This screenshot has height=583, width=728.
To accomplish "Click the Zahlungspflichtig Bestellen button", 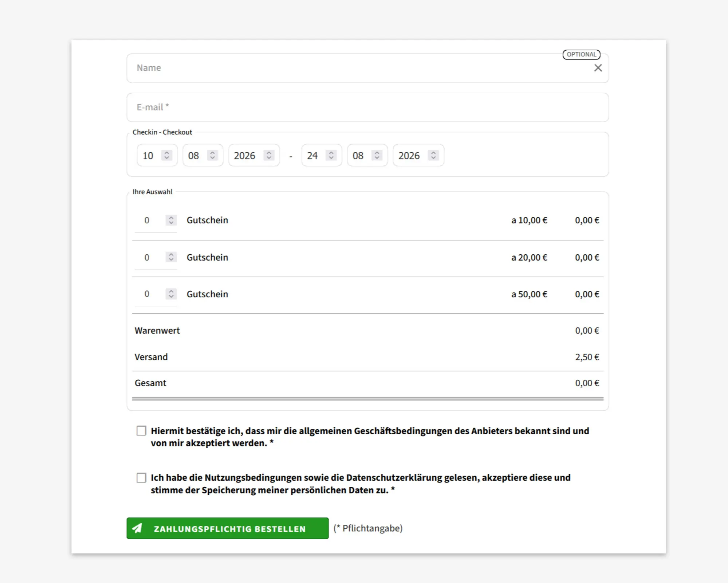I will (228, 528).
